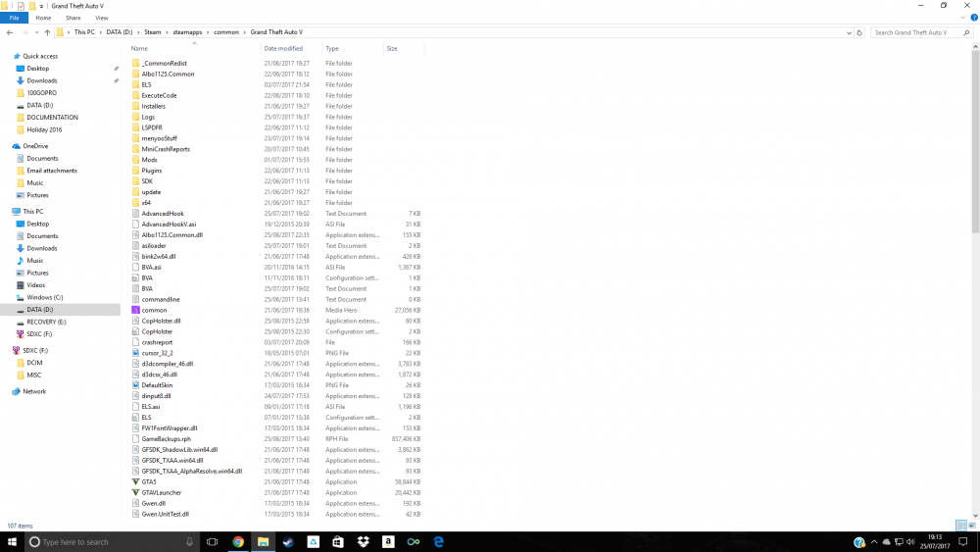Click the volume icon in system tray
This screenshot has height=552, width=980.
click(x=910, y=541)
